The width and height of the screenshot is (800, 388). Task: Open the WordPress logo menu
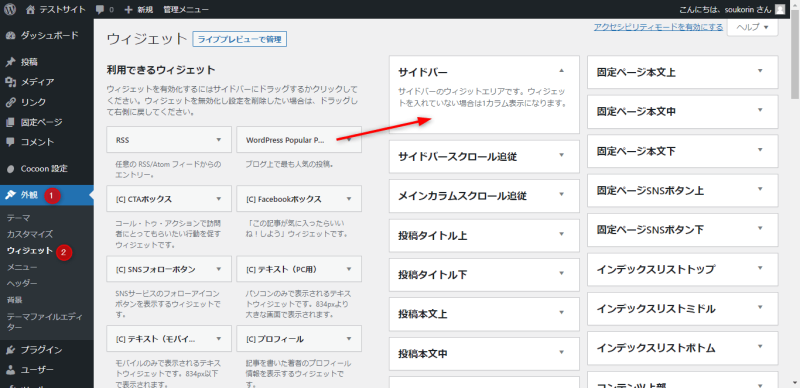(x=10, y=9)
